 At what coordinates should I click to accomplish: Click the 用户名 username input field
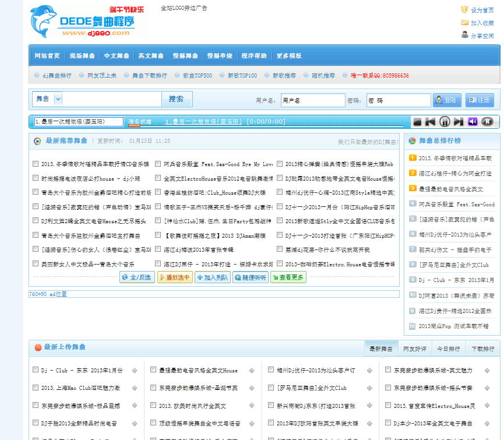click(313, 100)
